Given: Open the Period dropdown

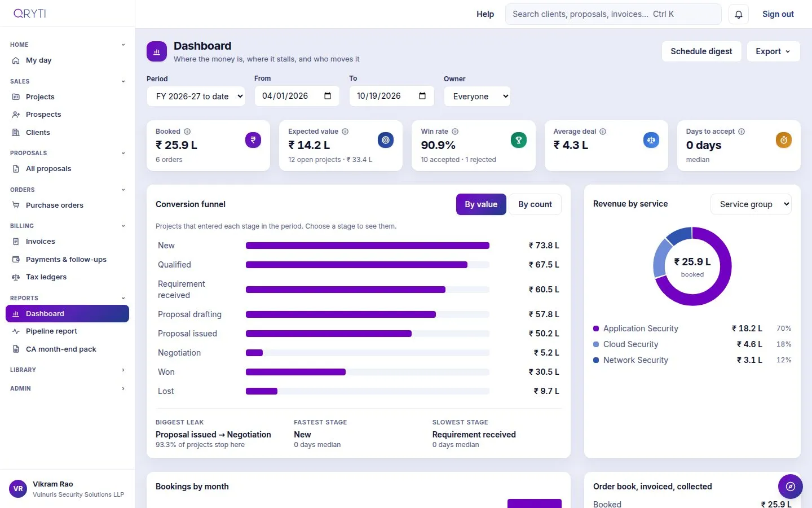Looking at the screenshot, I should tap(196, 97).
